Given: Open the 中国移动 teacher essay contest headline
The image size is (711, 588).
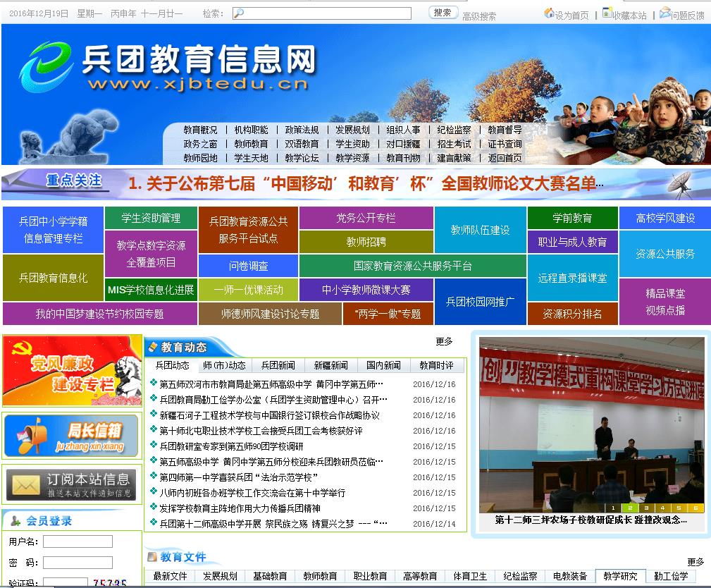Looking at the screenshot, I should (x=366, y=184).
